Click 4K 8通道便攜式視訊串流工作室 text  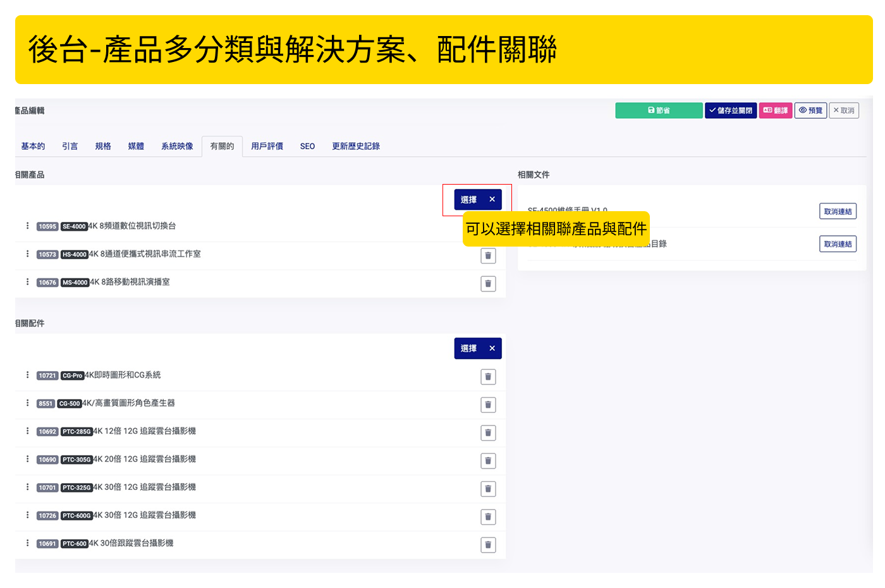pos(145,254)
